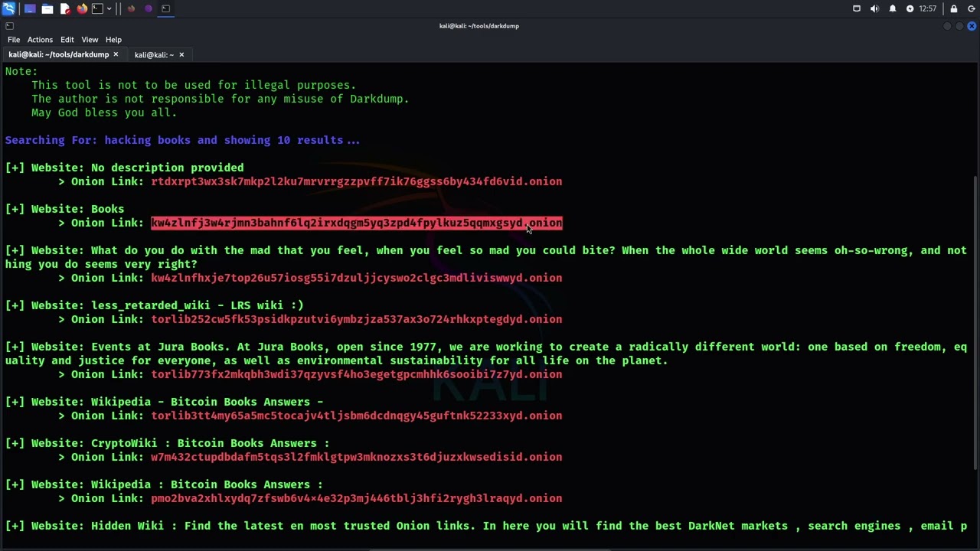Click onion link starting with torlib252cw5fk53
Image resolution: width=980 pixels, height=551 pixels.
click(x=356, y=319)
